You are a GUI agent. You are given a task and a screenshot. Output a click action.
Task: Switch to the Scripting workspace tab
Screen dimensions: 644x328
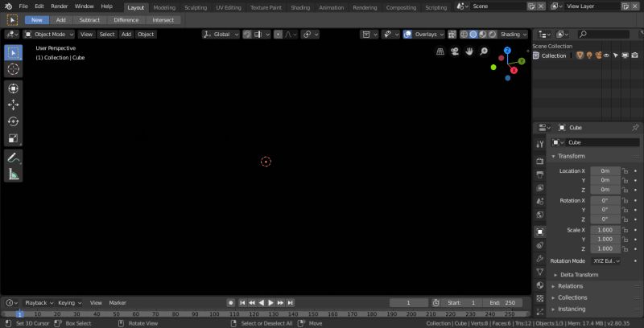coord(436,7)
